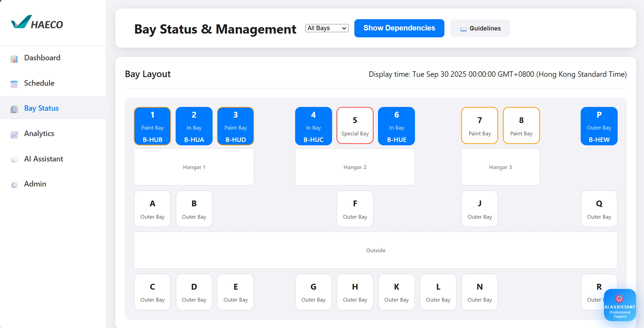Expand the Hangar 3 section
The width and height of the screenshot is (644, 328).
pos(501,167)
